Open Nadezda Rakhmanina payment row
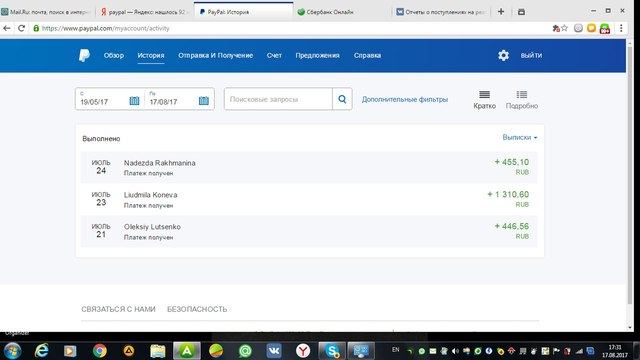 coord(309,167)
